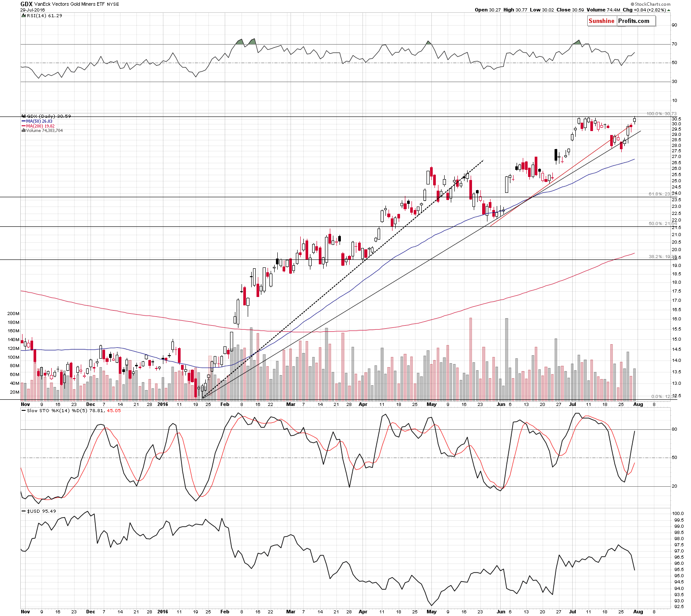This screenshot has width=691, height=616.
Task: Click the red 45.05 %D value
Action: (114, 410)
